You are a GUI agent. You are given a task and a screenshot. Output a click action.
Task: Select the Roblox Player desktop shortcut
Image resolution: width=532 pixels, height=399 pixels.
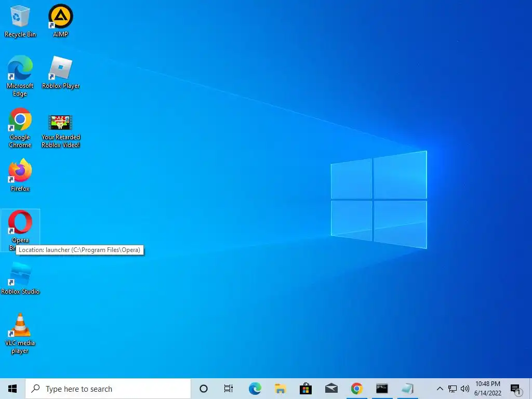pos(61,73)
